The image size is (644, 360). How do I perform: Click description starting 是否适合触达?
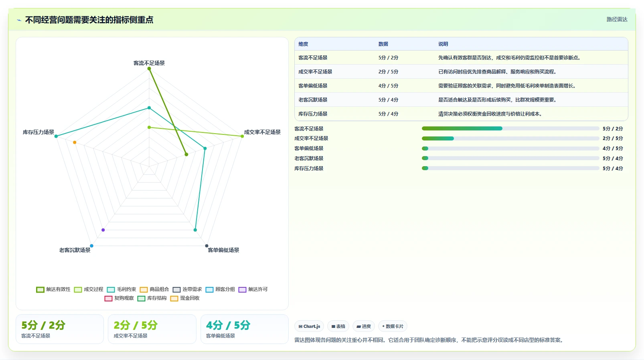coord(497,100)
